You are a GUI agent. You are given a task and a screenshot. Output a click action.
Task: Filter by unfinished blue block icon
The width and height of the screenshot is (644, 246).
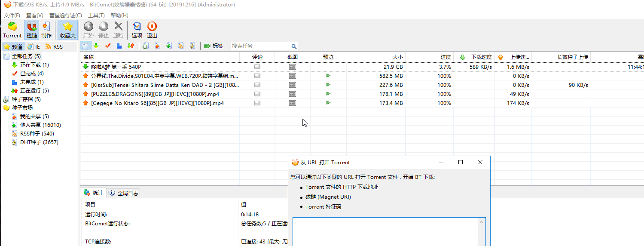119,46
